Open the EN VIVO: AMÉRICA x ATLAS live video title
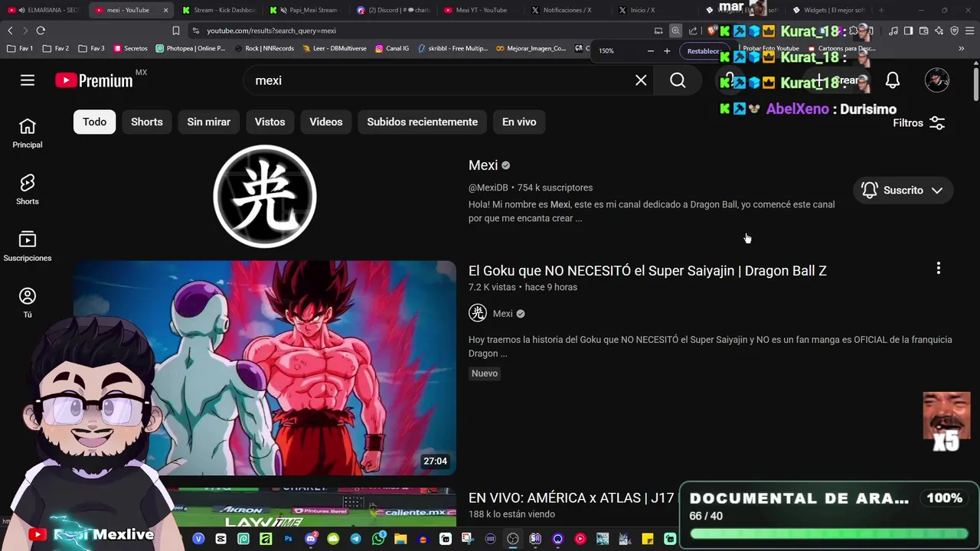This screenshot has height=551, width=980. pos(571,498)
